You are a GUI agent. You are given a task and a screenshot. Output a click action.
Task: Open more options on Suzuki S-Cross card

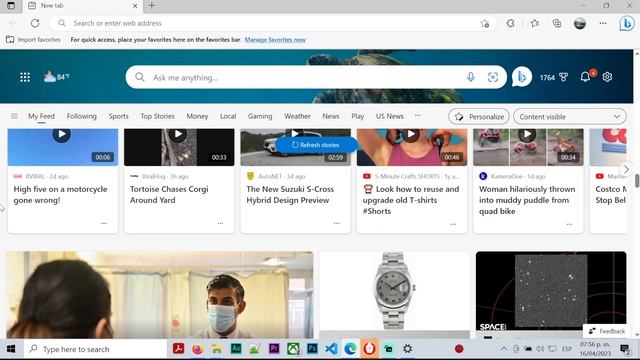click(337, 223)
